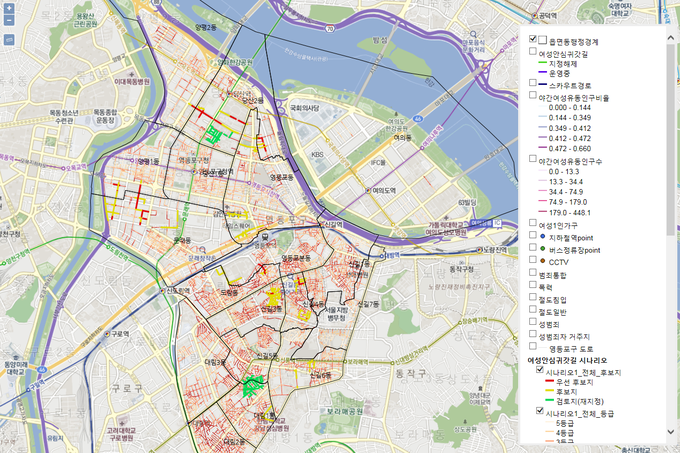Click the 오목교역 station marker
The image size is (680, 453).
64,168
